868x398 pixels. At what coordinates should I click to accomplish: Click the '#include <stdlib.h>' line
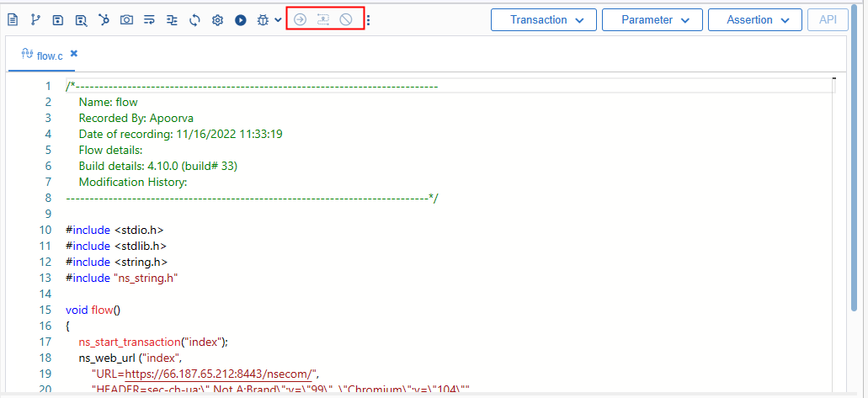point(115,246)
